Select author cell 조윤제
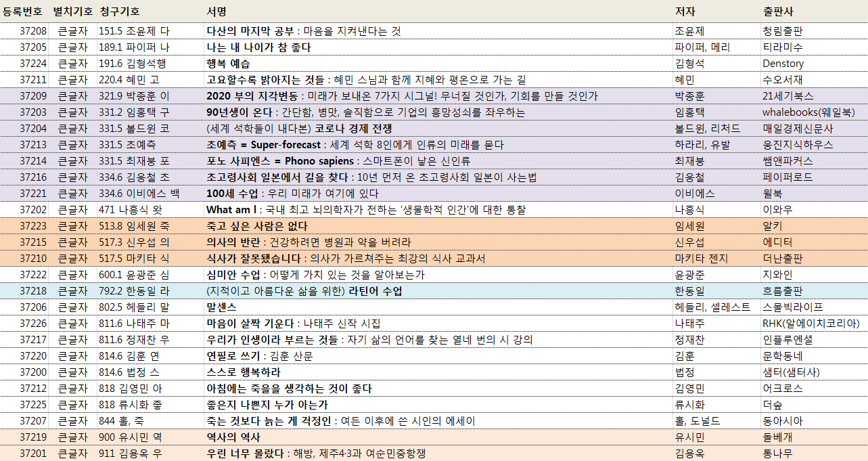The image size is (868, 461). pos(689,31)
